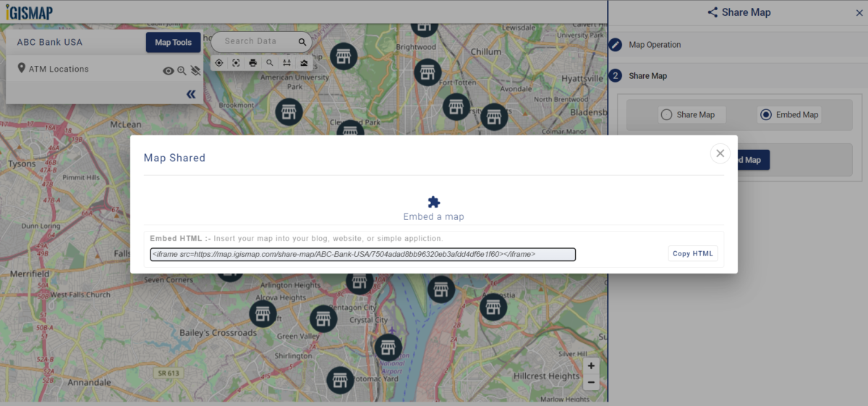This screenshot has height=406, width=868.
Task: Click the embed iframe HTML code field
Action: point(362,254)
